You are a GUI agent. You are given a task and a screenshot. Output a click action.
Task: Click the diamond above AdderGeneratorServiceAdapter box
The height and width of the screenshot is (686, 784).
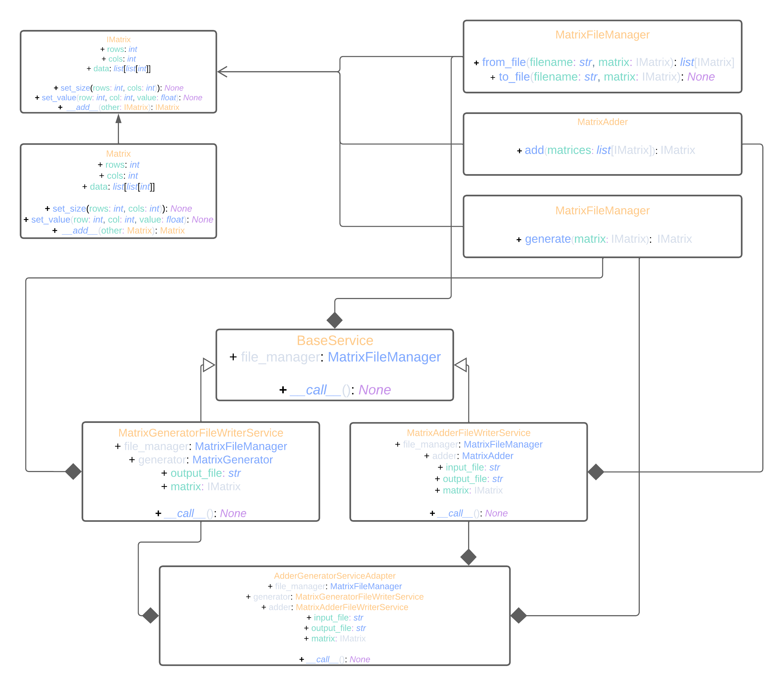pyautogui.click(x=468, y=557)
